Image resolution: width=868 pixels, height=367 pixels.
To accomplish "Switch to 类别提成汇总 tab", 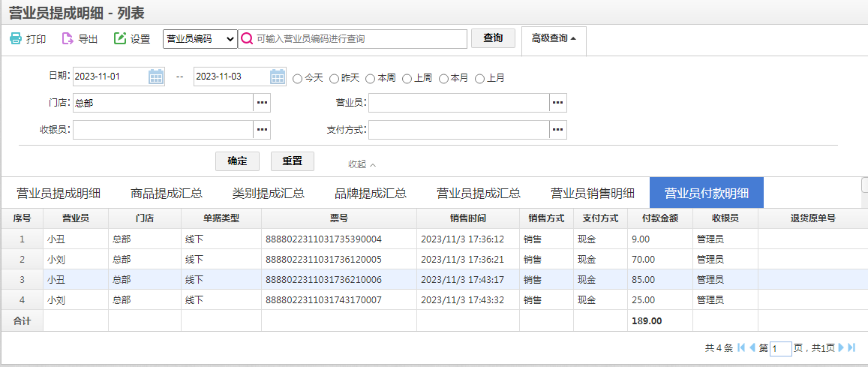I will click(x=269, y=193).
